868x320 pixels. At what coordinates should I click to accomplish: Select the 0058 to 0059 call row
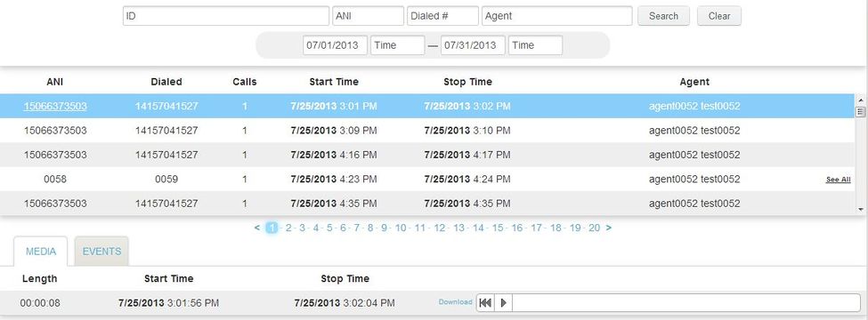click(427, 179)
